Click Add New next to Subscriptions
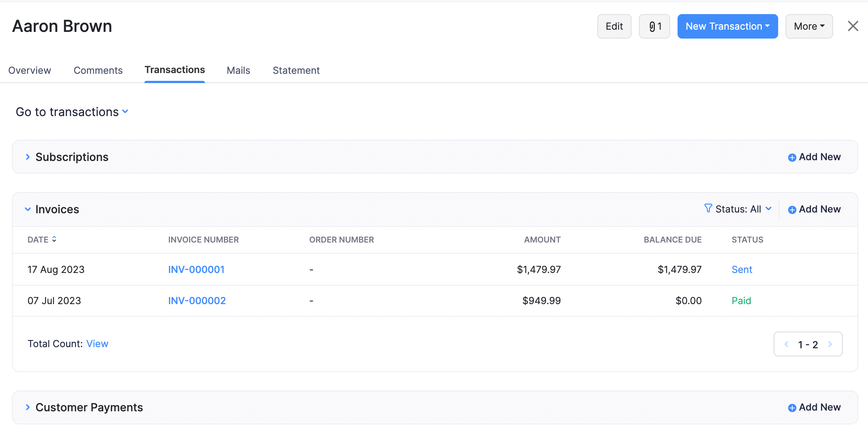The height and width of the screenshot is (428, 868). point(814,157)
